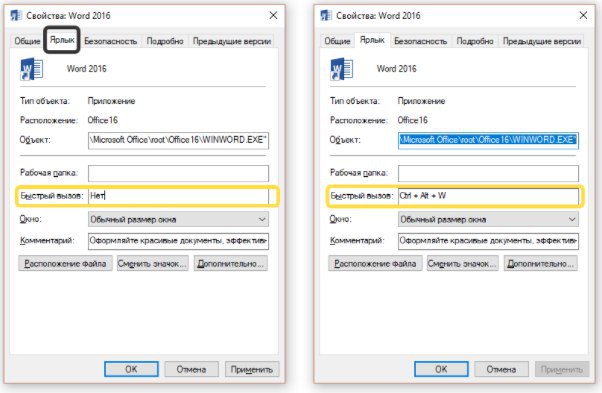Click the Word icon in left dialog title bar

point(16,15)
